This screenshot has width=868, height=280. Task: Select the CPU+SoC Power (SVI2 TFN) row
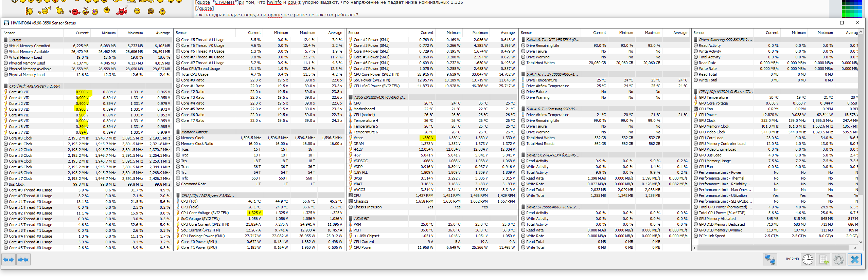click(432, 86)
